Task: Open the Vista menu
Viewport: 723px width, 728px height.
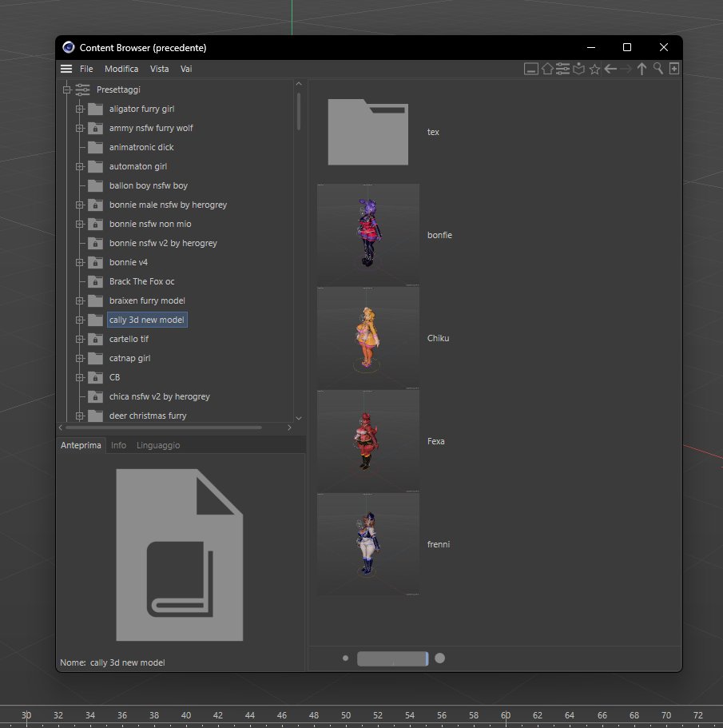Action: pyautogui.click(x=159, y=69)
